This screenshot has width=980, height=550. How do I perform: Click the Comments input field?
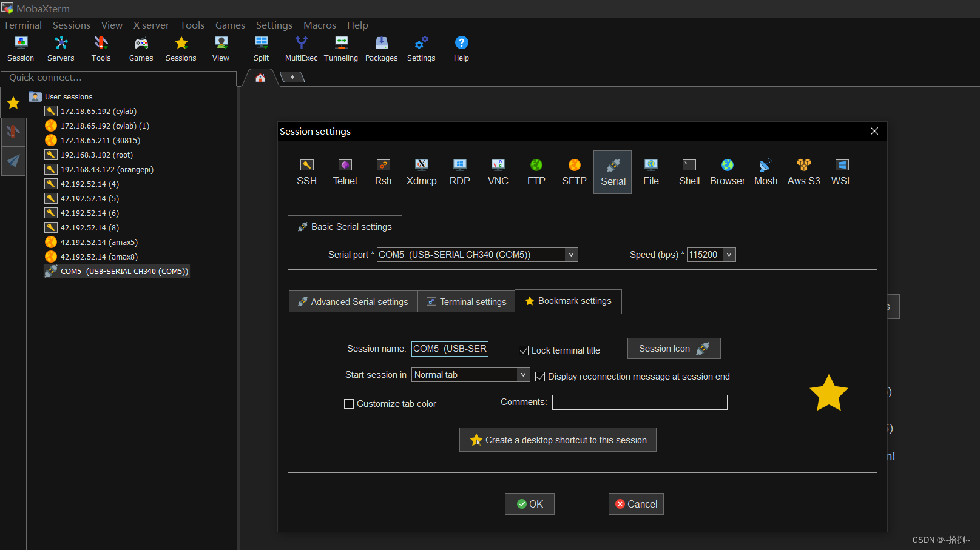tap(640, 402)
